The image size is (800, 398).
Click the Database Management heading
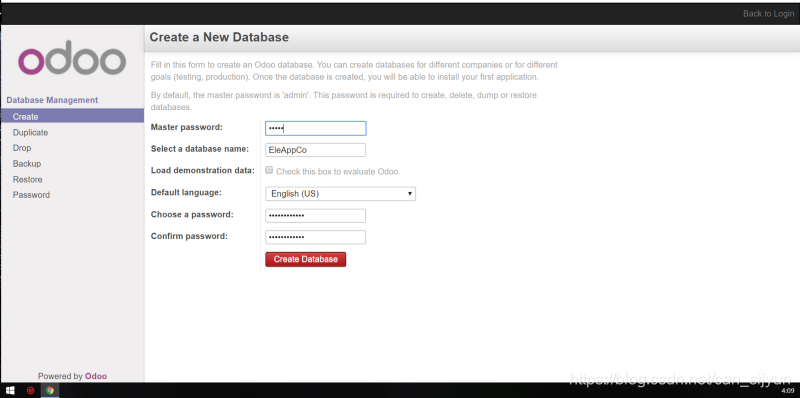tap(52, 100)
